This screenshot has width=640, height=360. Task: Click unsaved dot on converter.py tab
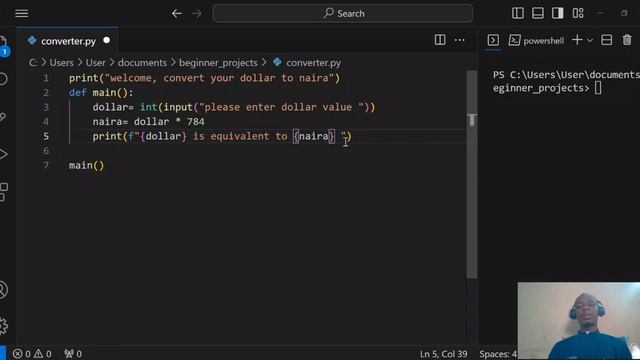click(x=107, y=40)
